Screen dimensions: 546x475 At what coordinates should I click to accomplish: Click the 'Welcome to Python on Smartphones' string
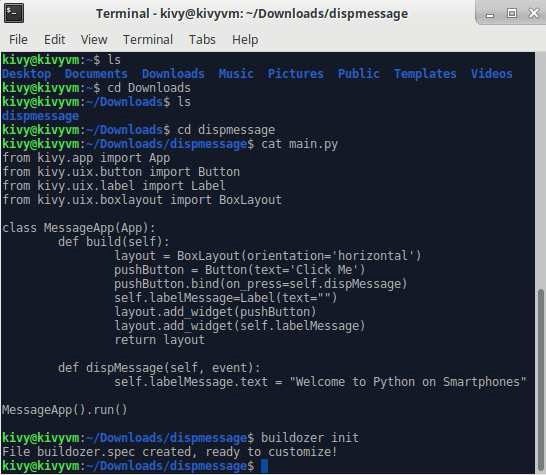[x=408, y=382]
